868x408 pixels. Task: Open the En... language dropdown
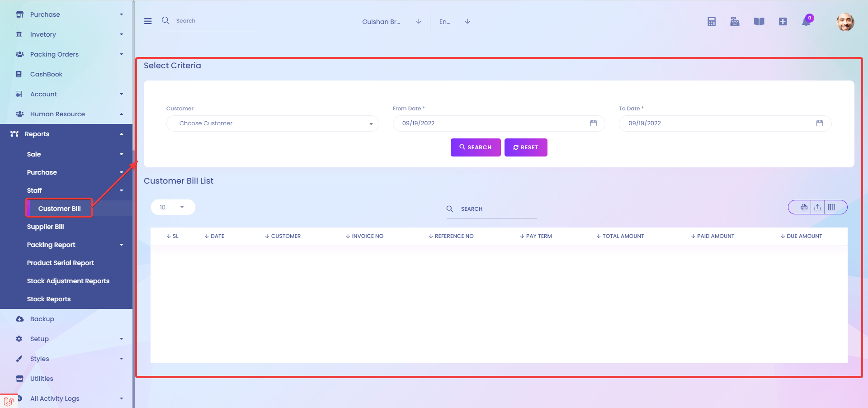454,21
